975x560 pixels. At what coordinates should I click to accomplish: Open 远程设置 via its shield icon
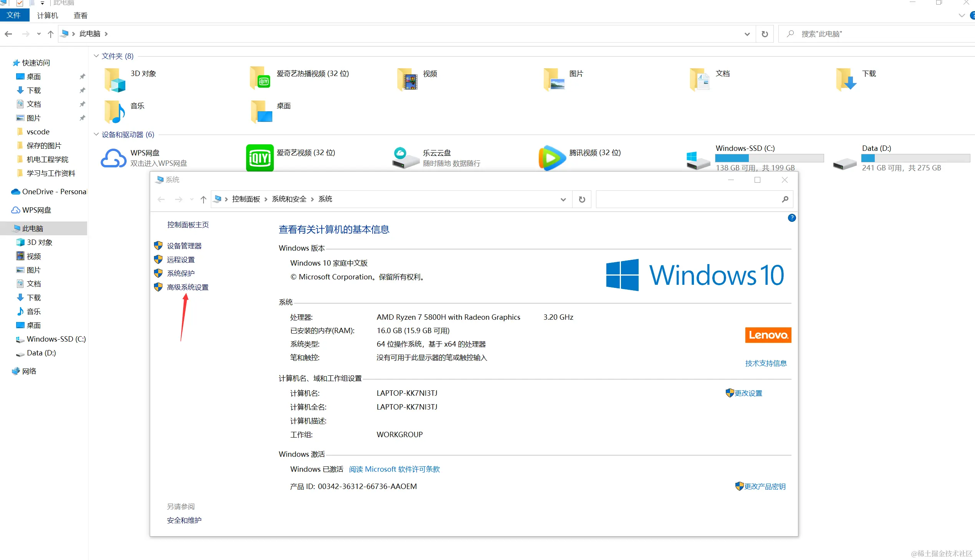point(158,259)
